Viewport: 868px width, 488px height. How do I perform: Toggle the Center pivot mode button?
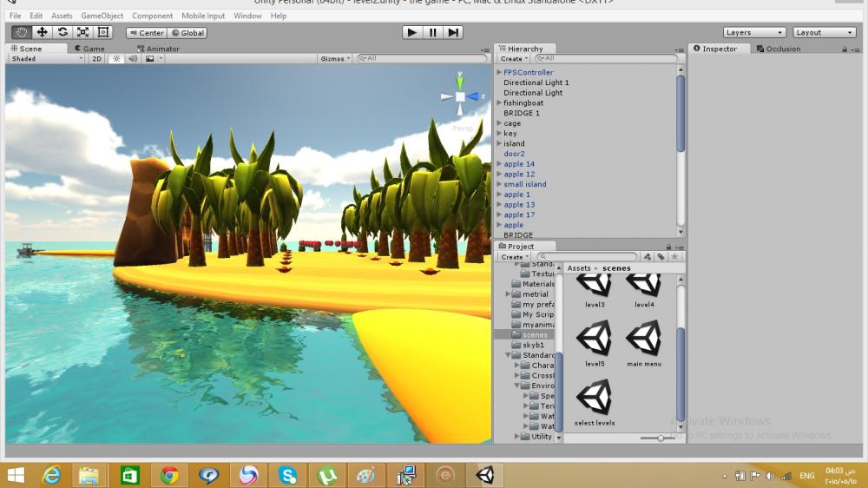(147, 33)
